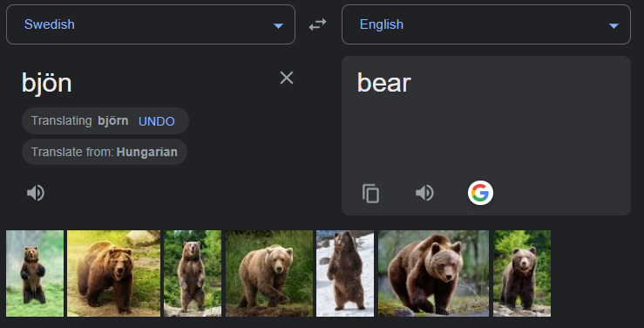The height and width of the screenshot is (328, 644).
Task: Open image of bear standing in snow
Action: point(345,273)
